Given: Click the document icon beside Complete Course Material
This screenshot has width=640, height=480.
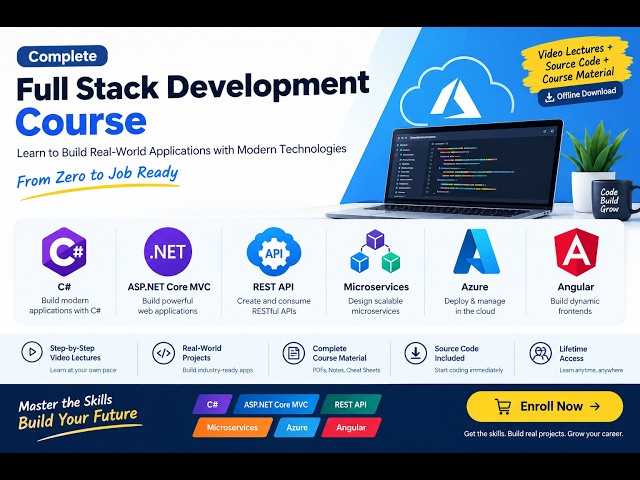Looking at the screenshot, I should pyautogui.click(x=293, y=353).
